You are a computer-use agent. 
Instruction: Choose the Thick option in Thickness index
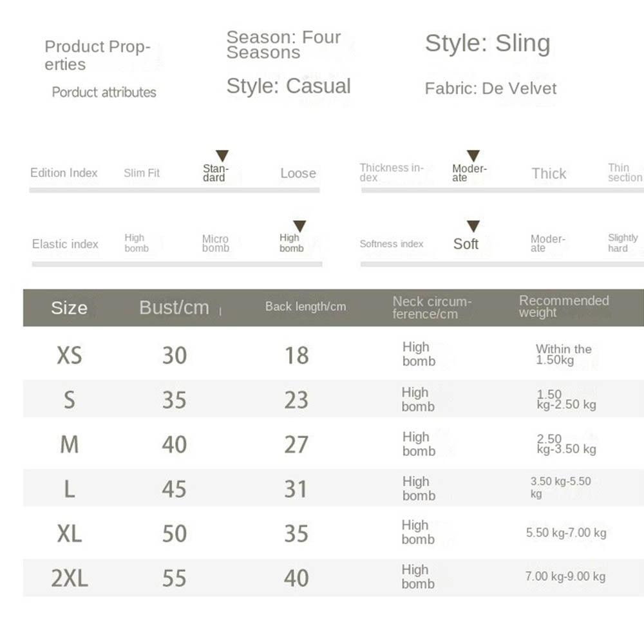(549, 173)
